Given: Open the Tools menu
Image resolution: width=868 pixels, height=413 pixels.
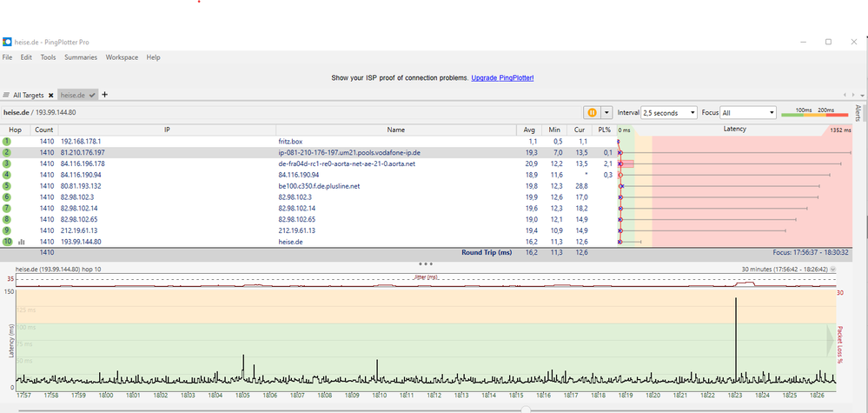Looking at the screenshot, I should (48, 57).
